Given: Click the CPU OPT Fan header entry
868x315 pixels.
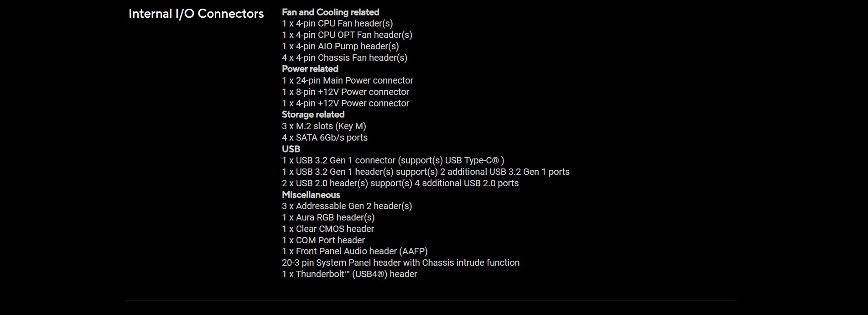Looking at the screenshot, I should point(347,35).
